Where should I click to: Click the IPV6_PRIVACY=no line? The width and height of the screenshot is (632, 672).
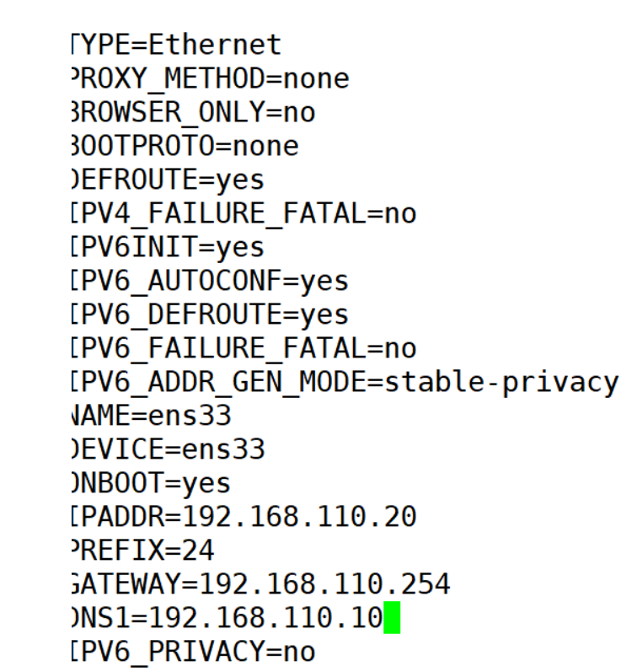click(x=193, y=652)
